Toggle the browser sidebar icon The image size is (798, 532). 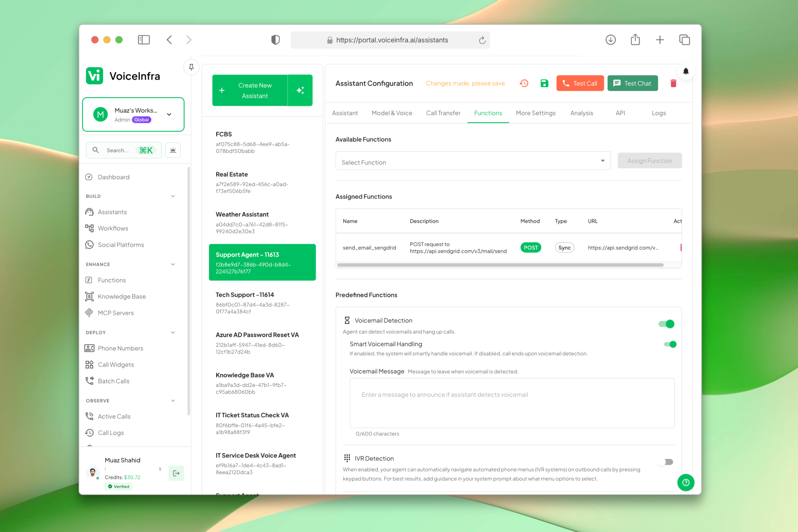click(x=144, y=39)
